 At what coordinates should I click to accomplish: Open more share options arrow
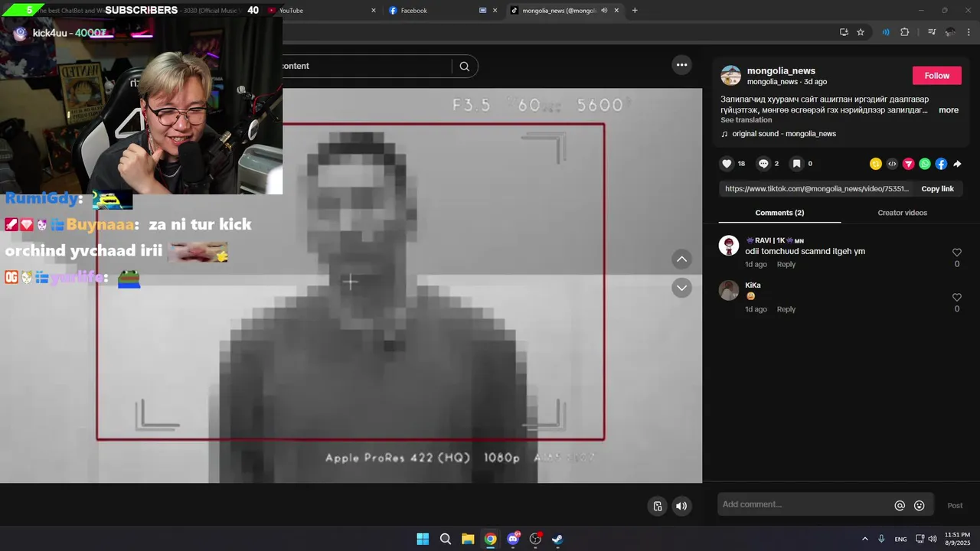(x=957, y=164)
